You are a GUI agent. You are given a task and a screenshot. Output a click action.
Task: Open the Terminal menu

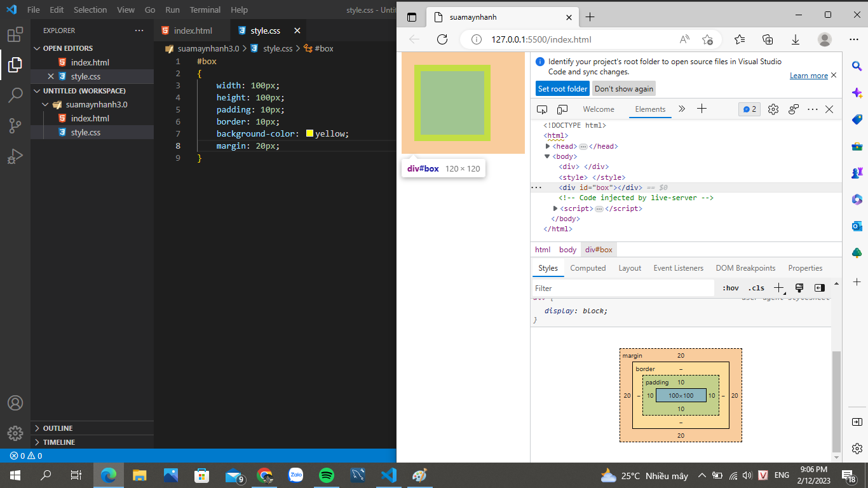point(205,10)
